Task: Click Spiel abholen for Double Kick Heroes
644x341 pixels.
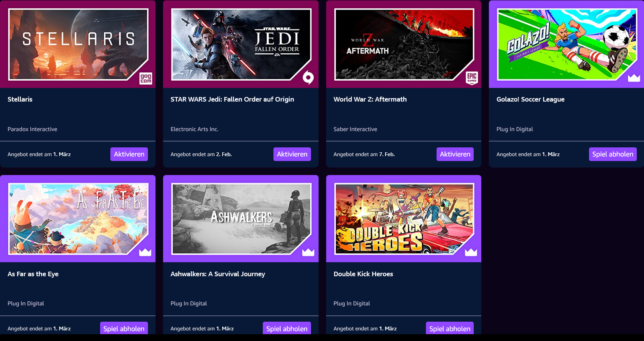Action: pos(450,328)
